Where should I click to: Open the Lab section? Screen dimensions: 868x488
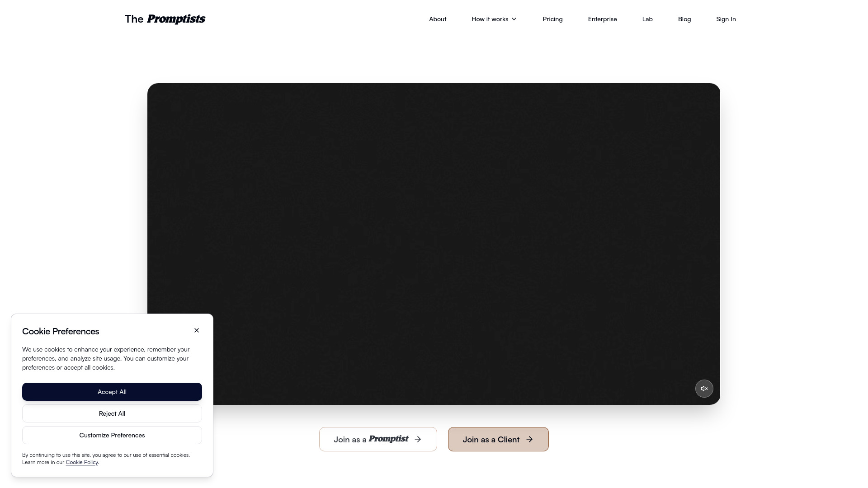coord(647,19)
